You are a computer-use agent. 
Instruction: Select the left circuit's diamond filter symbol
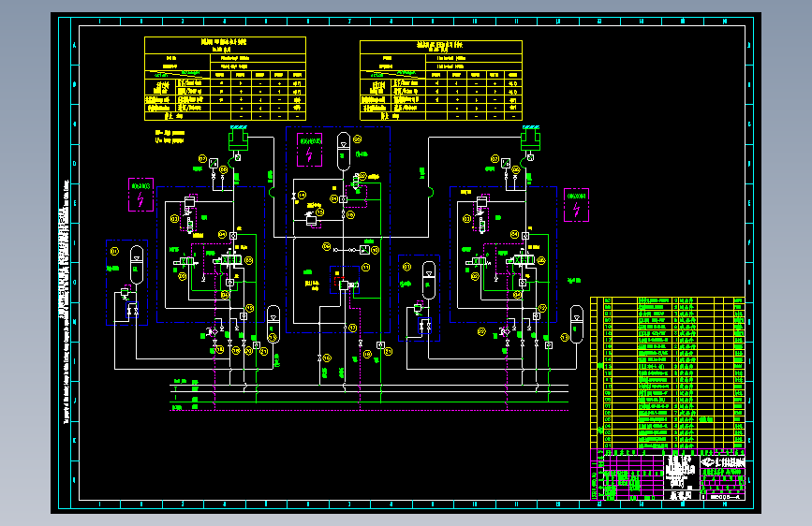(212, 332)
